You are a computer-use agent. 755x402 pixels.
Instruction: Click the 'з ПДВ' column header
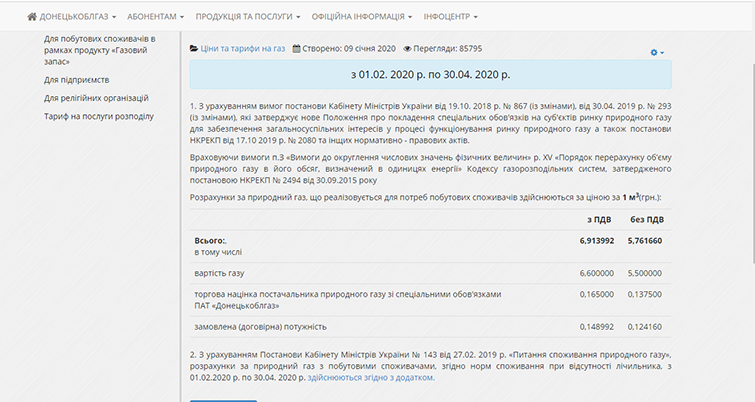pyautogui.click(x=599, y=220)
